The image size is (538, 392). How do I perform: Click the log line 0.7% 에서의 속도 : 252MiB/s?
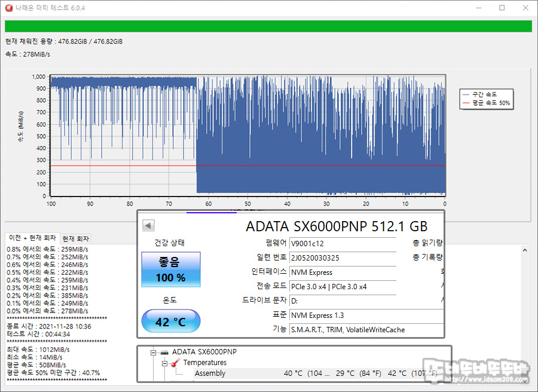point(47,257)
